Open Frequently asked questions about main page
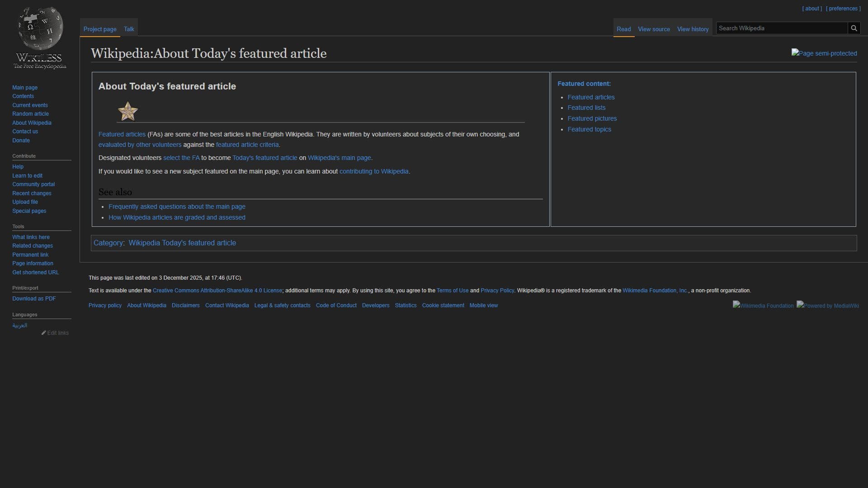This screenshot has width=868, height=488. [x=177, y=206]
